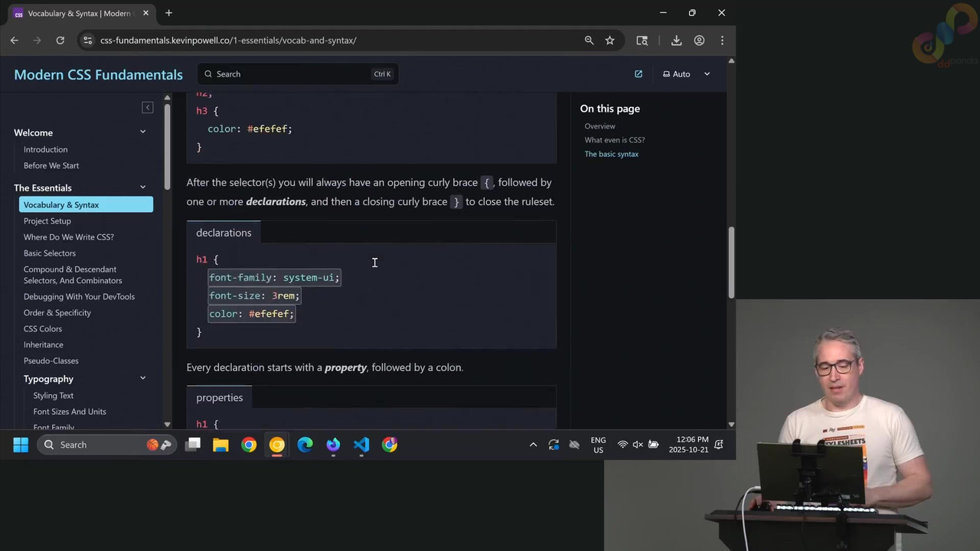Open browser downloads icon
980x551 pixels.
[x=676, y=41]
